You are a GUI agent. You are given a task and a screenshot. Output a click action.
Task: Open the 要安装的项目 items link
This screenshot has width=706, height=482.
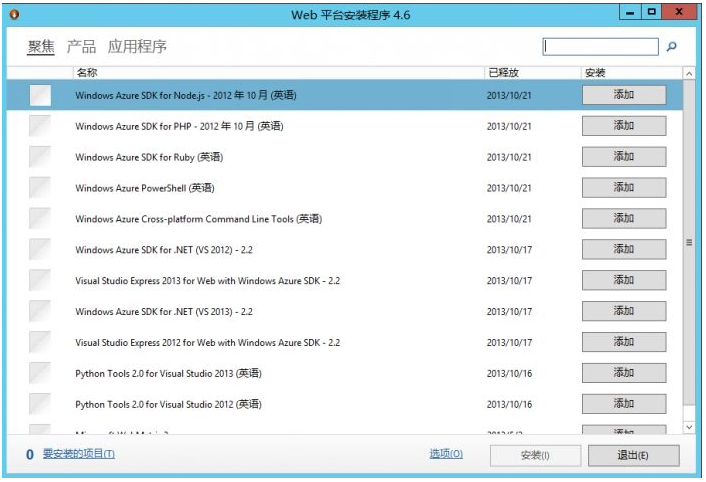79,454
